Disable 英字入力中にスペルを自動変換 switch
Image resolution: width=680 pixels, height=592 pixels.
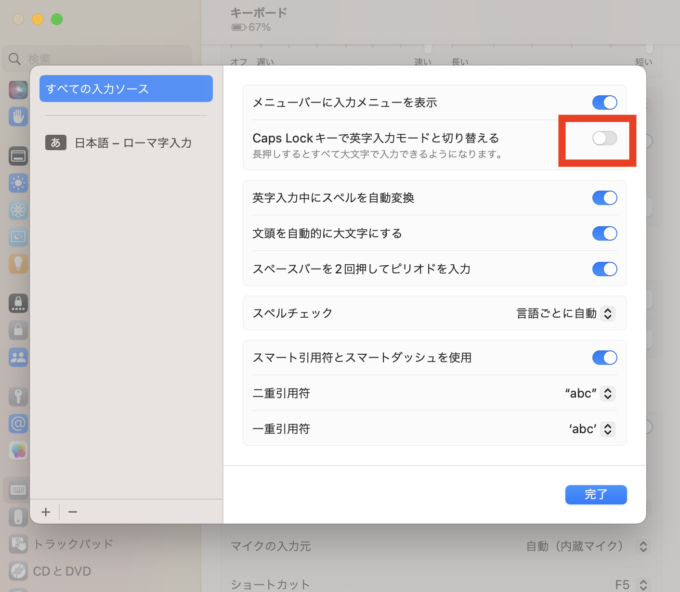[x=604, y=198]
